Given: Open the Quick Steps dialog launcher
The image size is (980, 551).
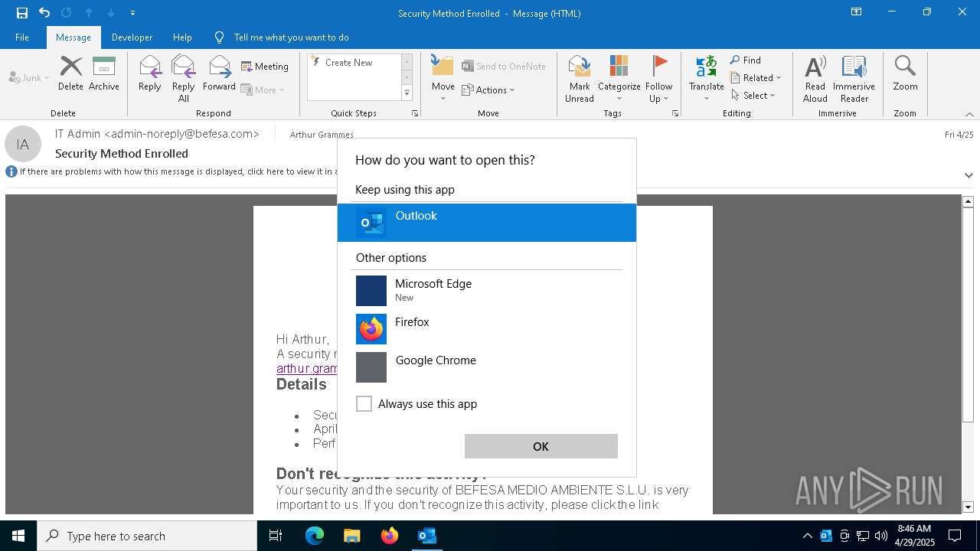Looking at the screenshot, I should pyautogui.click(x=415, y=113).
